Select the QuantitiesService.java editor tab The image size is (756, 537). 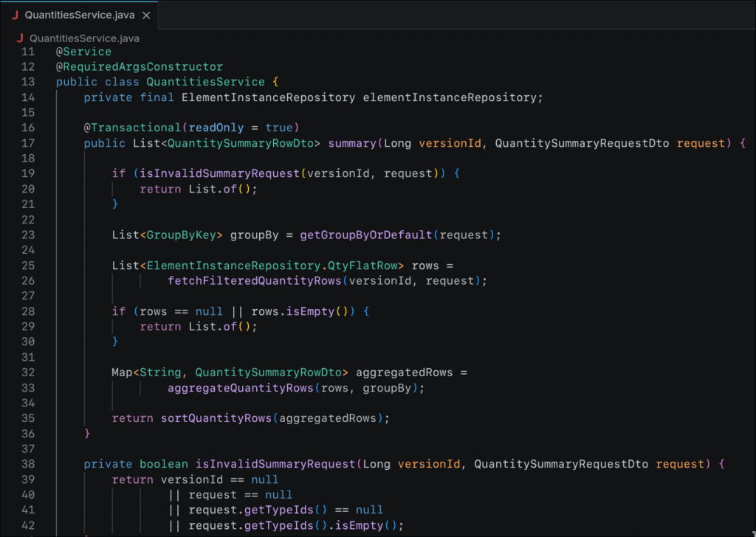point(80,15)
